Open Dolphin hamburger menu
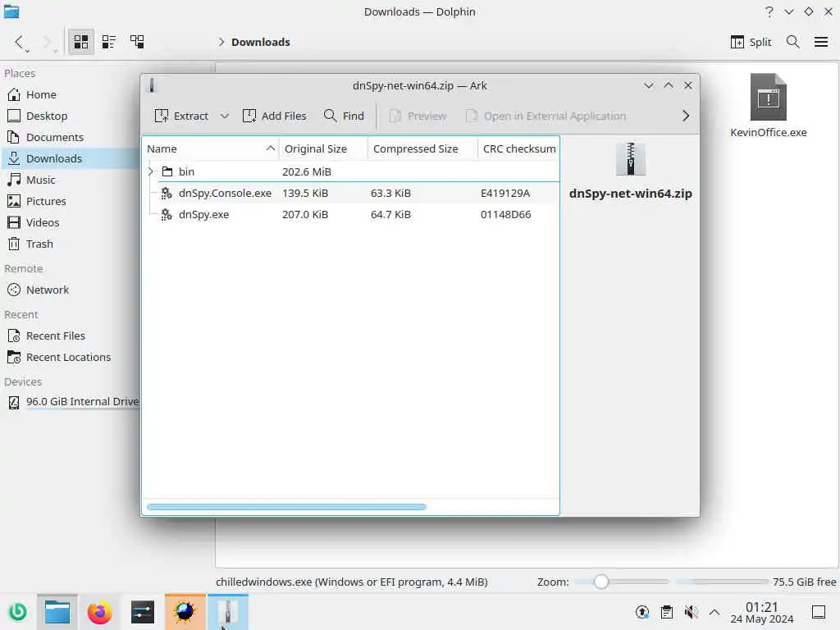Viewport: 840px width, 630px height. tap(820, 42)
